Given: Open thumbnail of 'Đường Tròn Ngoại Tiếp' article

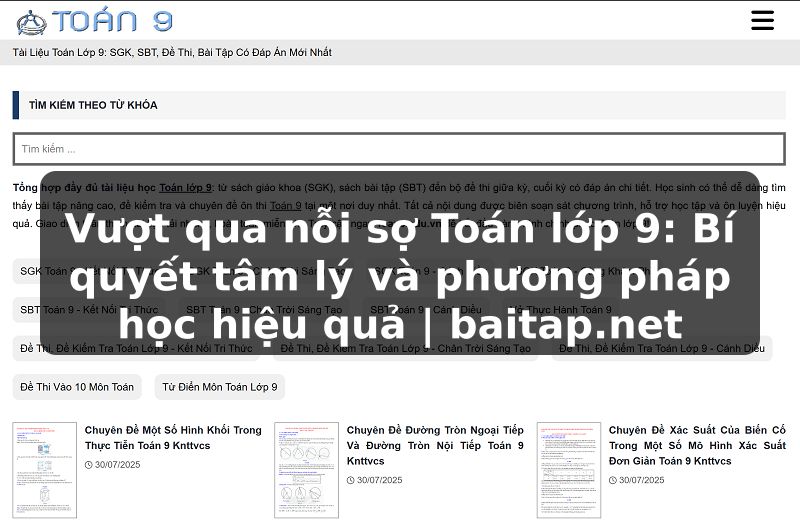Looking at the screenshot, I should pyautogui.click(x=307, y=470).
